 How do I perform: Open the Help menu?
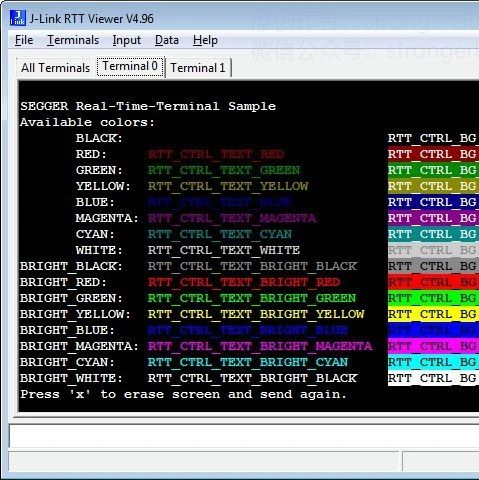click(x=205, y=40)
